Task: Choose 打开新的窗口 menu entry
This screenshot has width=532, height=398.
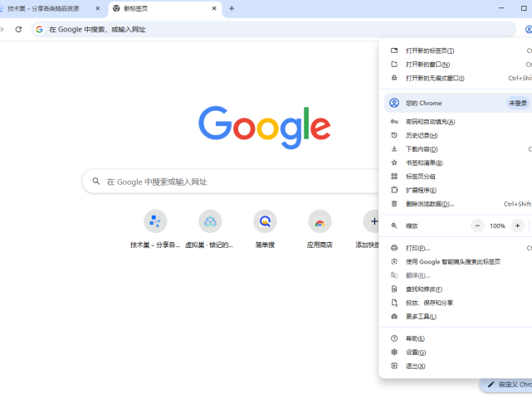Action: 456,65
